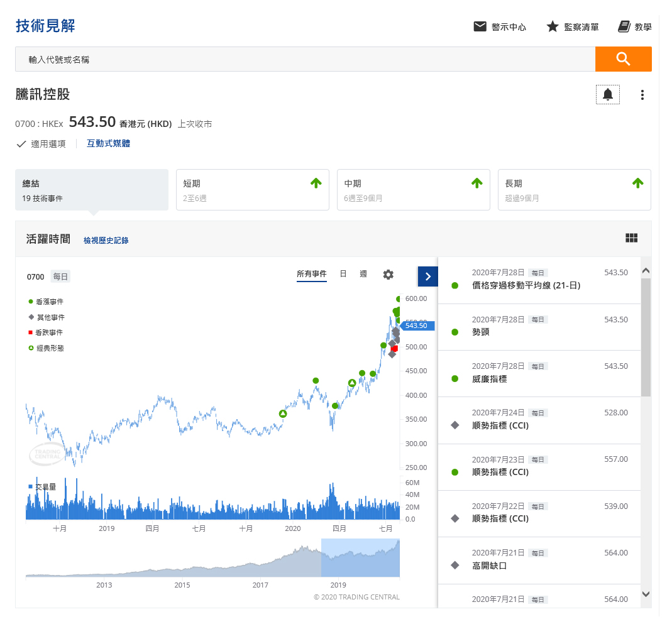Open the 價格穿過移動平均線 (21-日) event
The height and width of the screenshot is (629, 672).
pyautogui.click(x=539, y=281)
